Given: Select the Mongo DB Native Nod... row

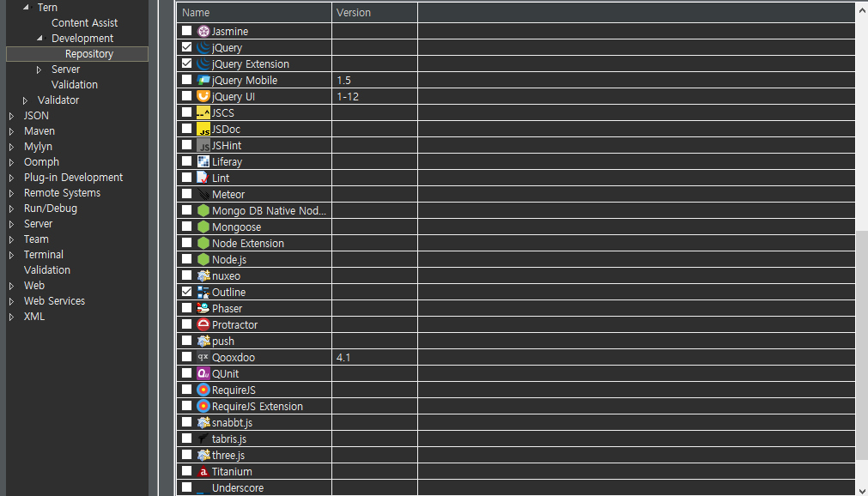Looking at the screenshot, I should (x=516, y=211).
